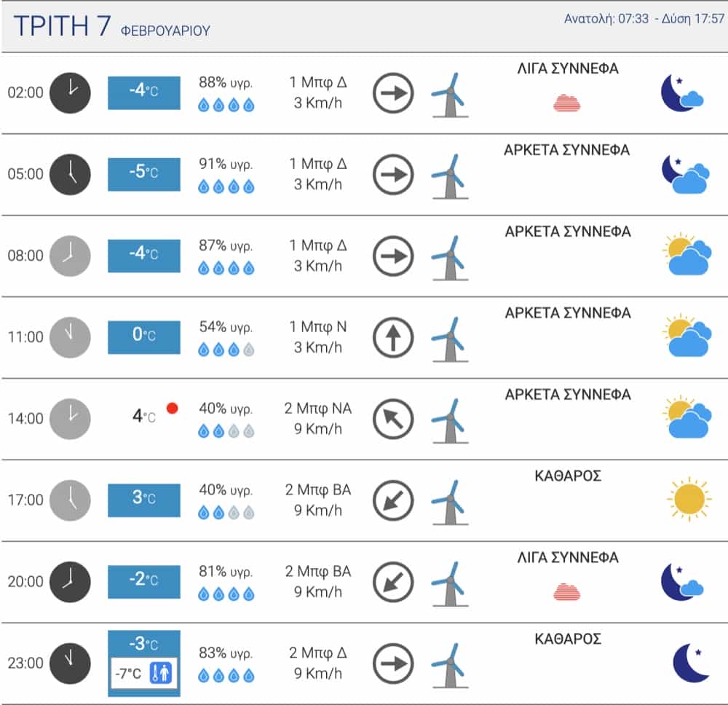
Task: Click the clear night moon icon at 23:00
Action: coord(690,663)
